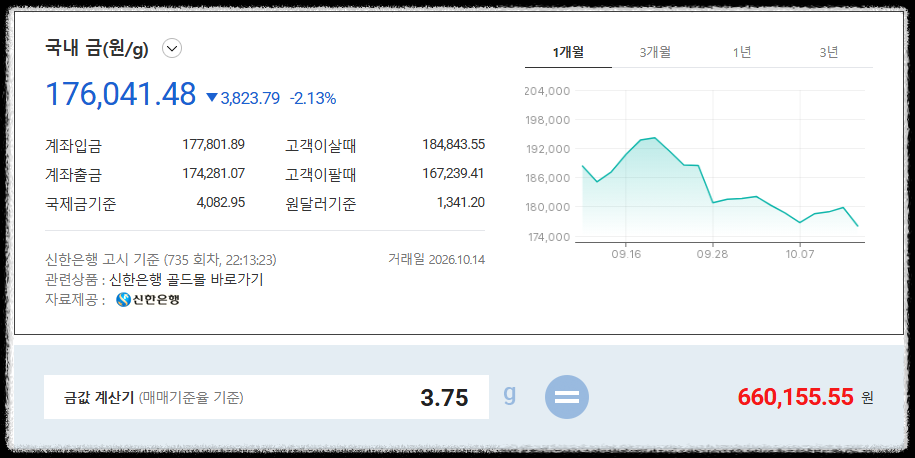Open the 국내 금(원/g) dropdown chevron
The width and height of the screenshot is (915, 458).
point(172,48)
